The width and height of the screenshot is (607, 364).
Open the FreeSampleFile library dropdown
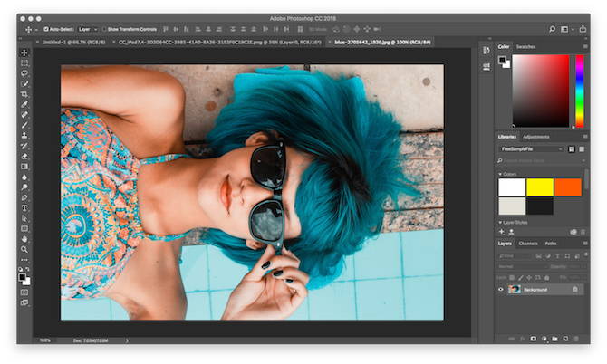[x=533, y=148]
